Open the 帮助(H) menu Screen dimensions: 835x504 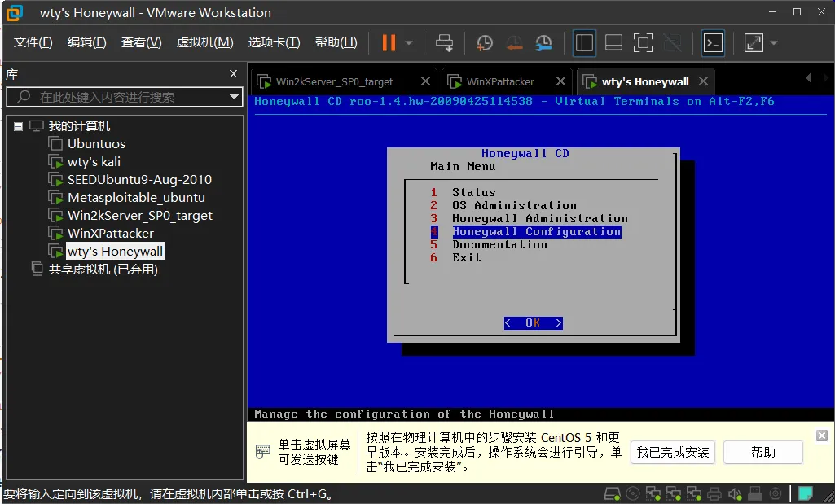(336, 42)
